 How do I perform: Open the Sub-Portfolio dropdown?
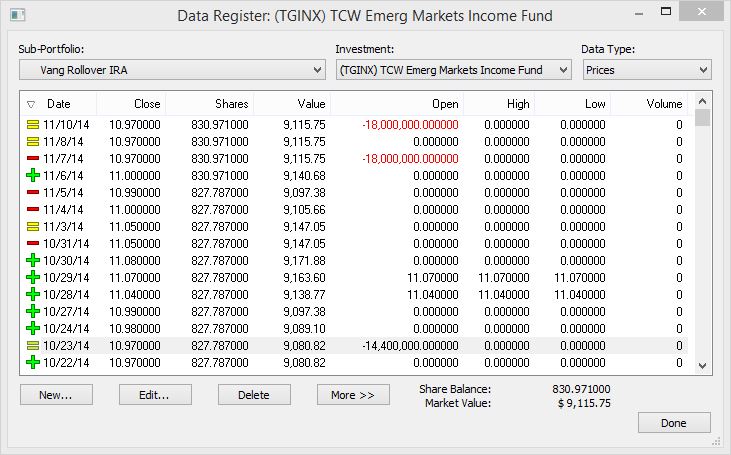[172, 70]
